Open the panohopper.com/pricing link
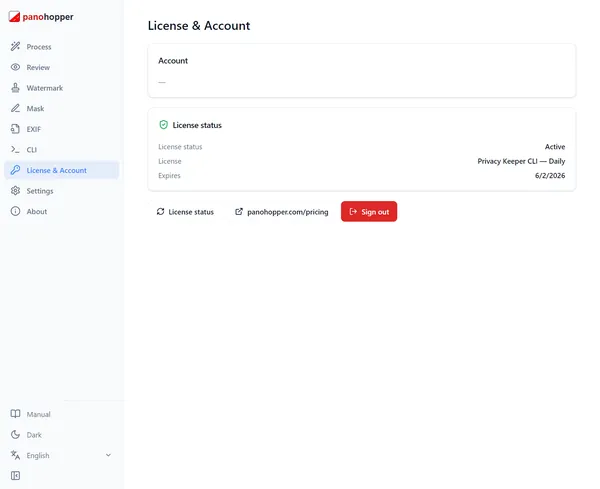The width and height of the screenshot is (600, 489). [x=282, y=212]
